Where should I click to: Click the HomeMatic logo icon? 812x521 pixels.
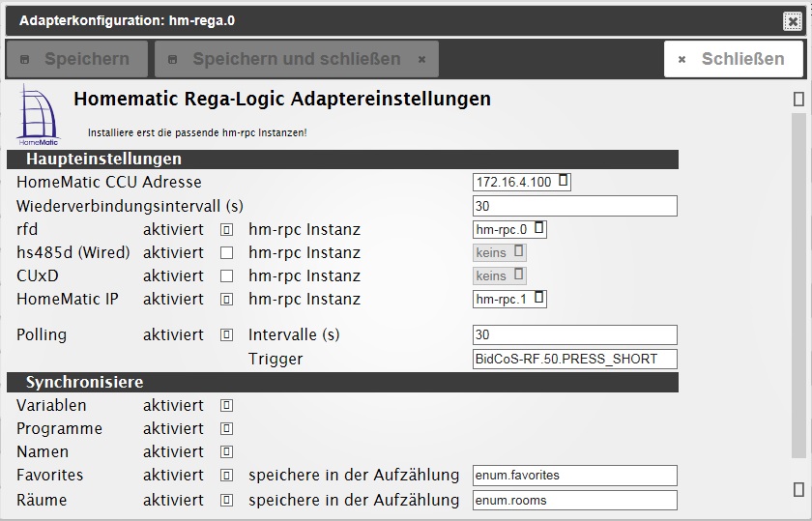39,115
